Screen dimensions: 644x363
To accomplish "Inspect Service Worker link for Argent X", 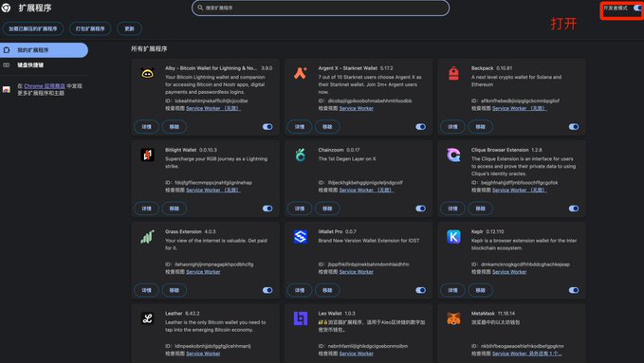I will (x=356, y=108).
